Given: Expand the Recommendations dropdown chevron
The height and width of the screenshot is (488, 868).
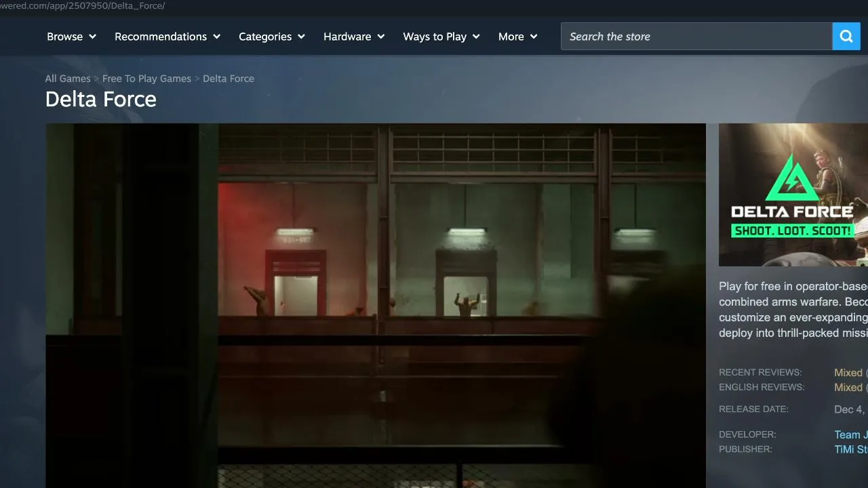Looking at the screenshot, I should [217, 37].
